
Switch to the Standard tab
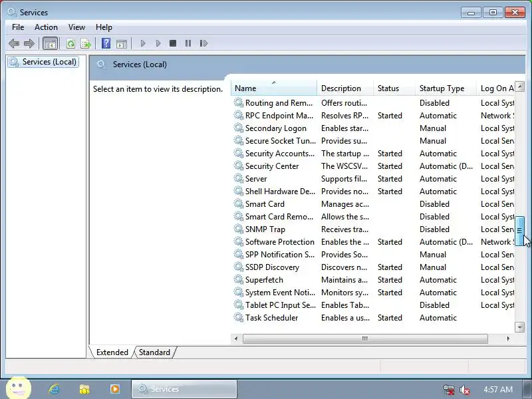click(154, 352)
